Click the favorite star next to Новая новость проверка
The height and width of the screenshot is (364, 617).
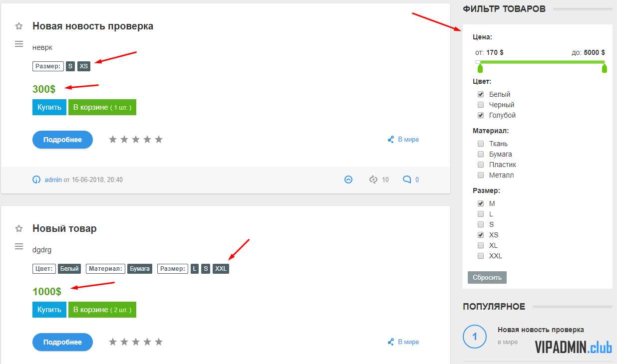click(19, 26)
